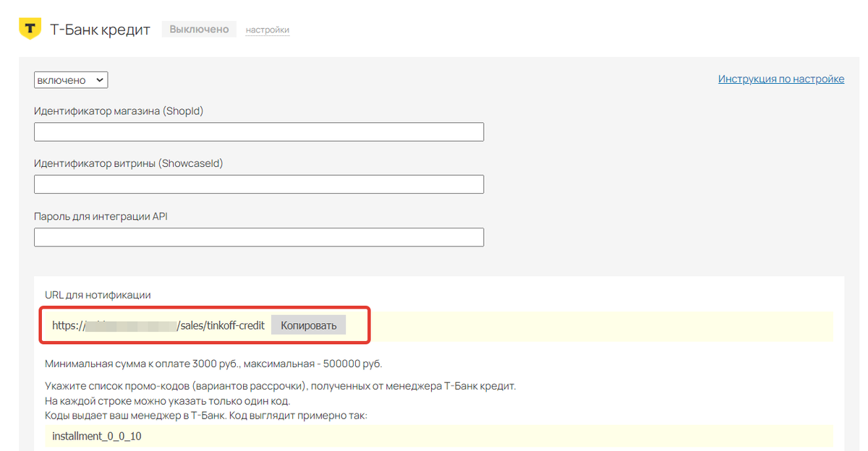Click the yellow T-Bank shield logo
This screenshot has width=868, height=451.
point(30,29)
